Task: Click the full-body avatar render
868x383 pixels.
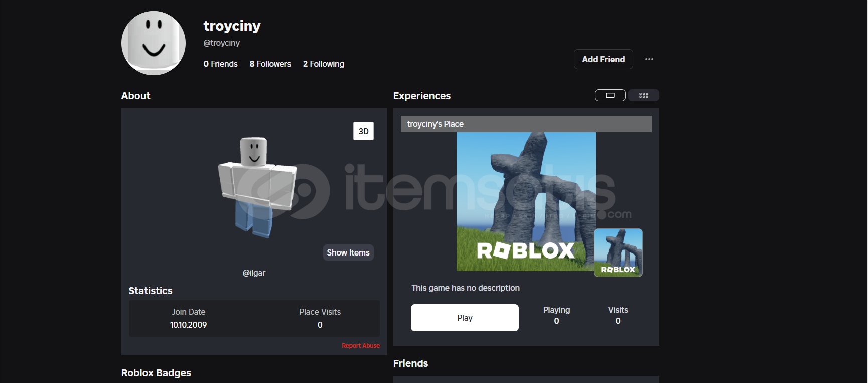Action: [256, 187]
